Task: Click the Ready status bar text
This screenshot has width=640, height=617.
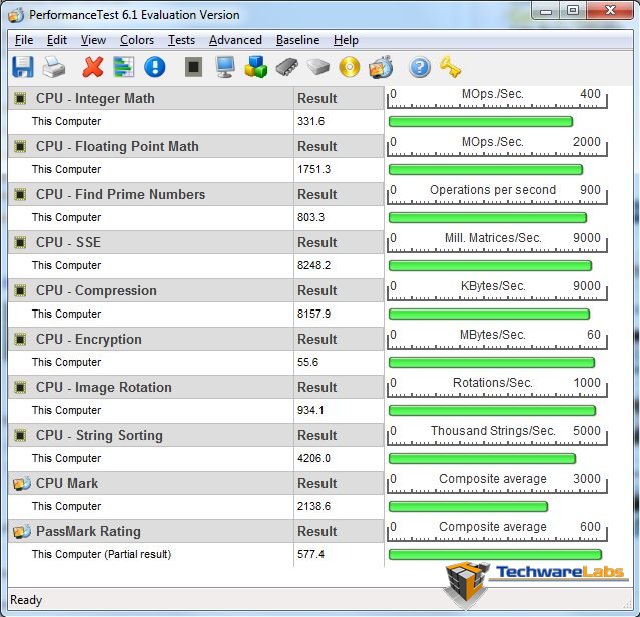Action: pos(26,600)
